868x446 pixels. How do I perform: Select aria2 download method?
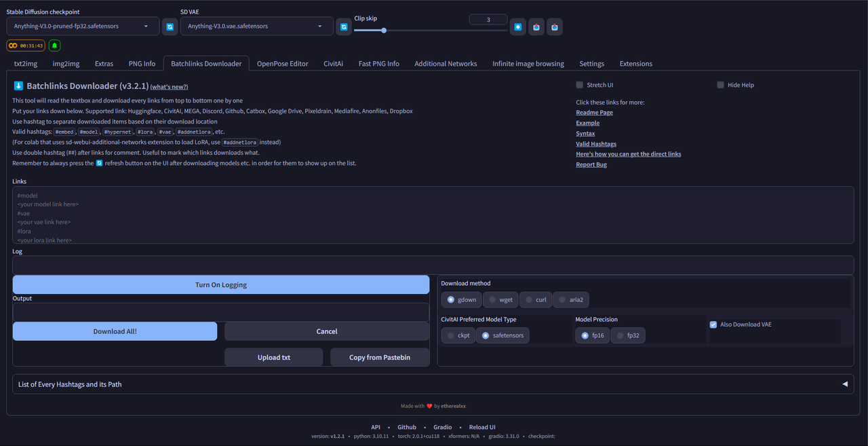571,299
